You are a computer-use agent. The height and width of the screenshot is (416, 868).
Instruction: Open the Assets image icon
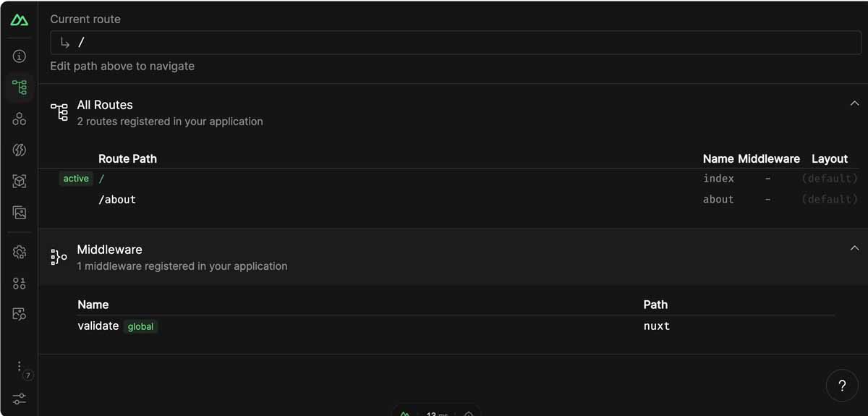point(20,213)
